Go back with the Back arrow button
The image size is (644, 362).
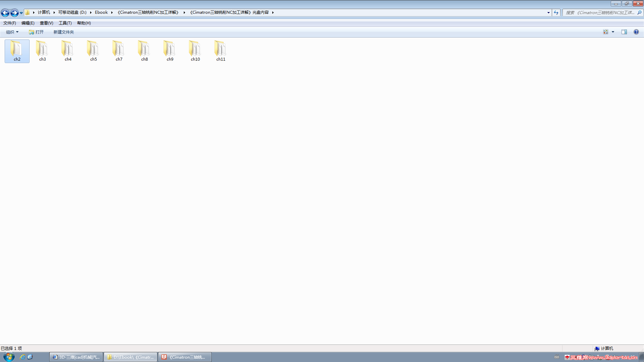coord(5,13)
